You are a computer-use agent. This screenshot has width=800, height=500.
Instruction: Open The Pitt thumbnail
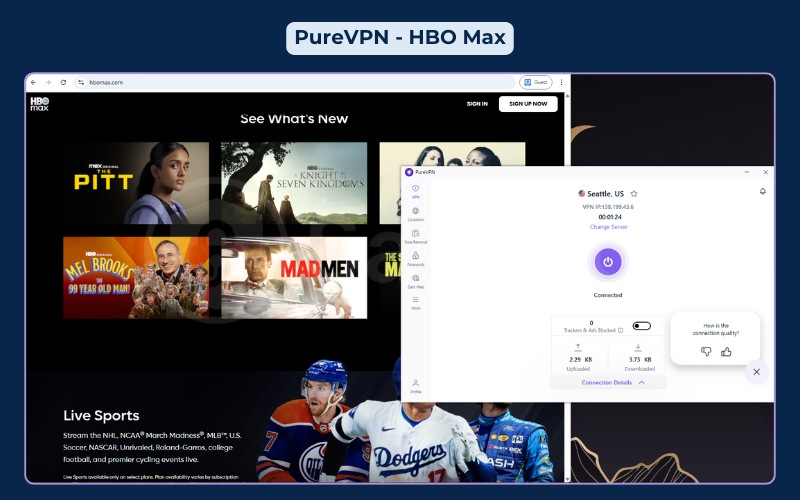pos(136,183)
